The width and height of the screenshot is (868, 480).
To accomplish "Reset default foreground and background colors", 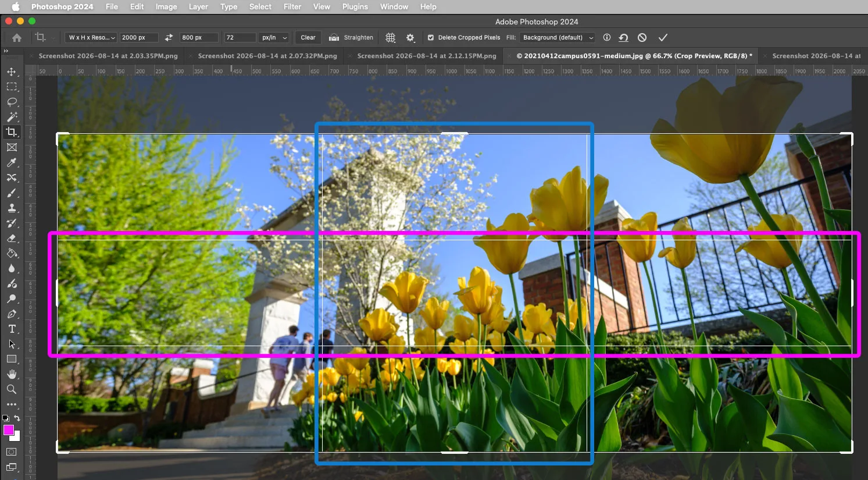I will [6, 418].
